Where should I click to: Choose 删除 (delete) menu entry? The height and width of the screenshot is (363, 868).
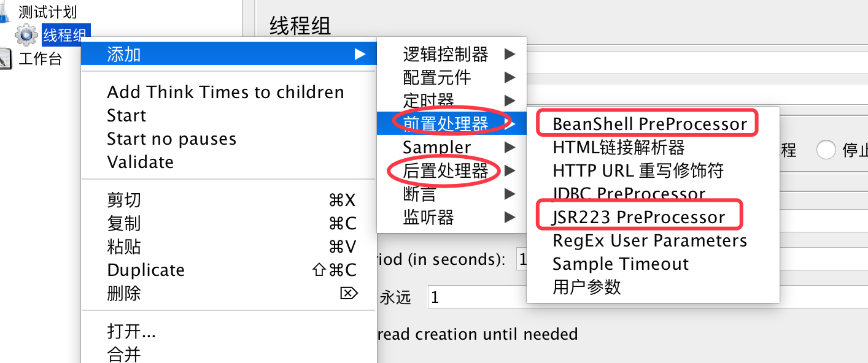pyautogui.click(x=228, y=293)
